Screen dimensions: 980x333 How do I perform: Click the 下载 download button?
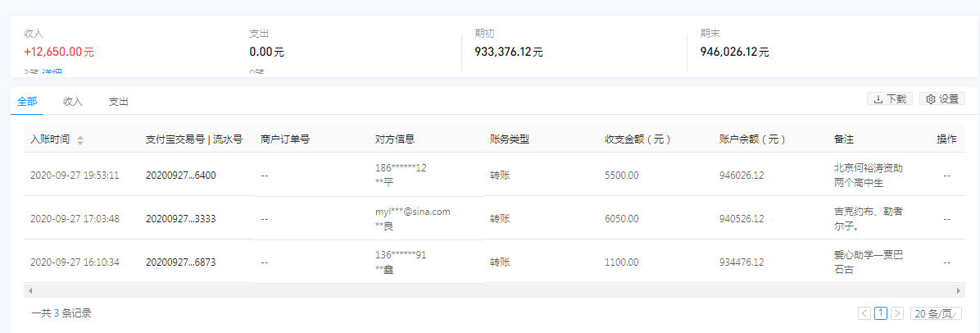pos(890,99)
